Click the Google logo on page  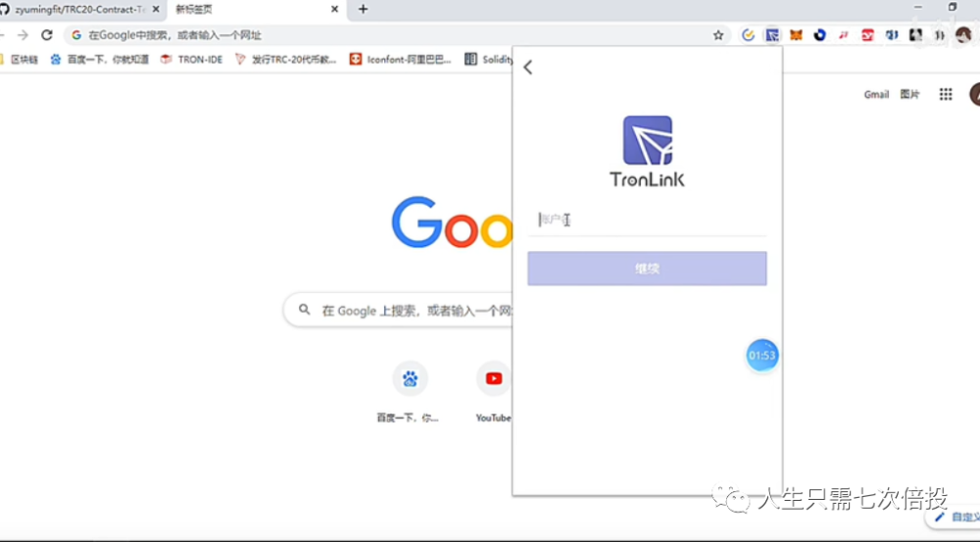tap(452, 222)
